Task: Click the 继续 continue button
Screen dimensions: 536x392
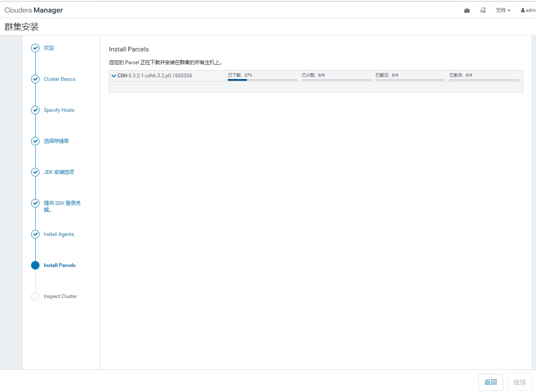Action: pyautogui.click(x=520, y=382)
